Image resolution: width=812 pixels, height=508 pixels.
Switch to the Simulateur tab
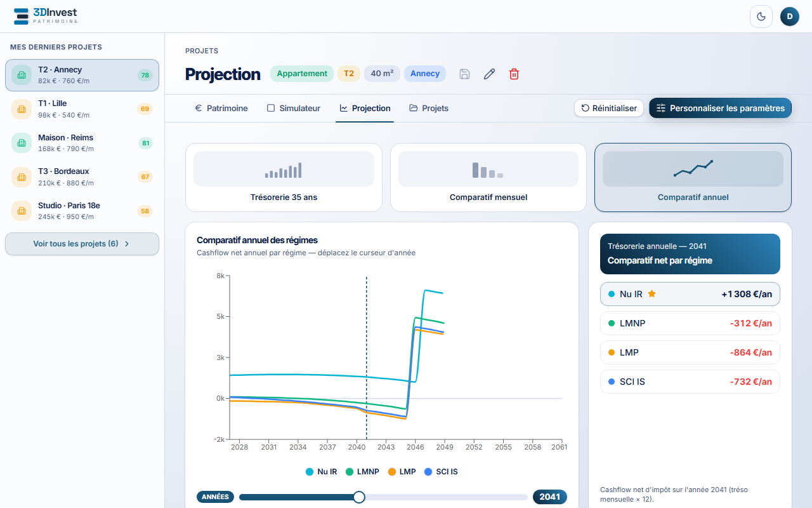click(293, 109)
